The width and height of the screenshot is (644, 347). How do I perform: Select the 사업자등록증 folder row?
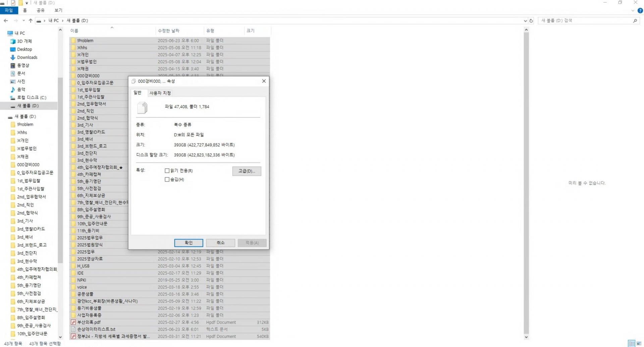coord(170,315)
